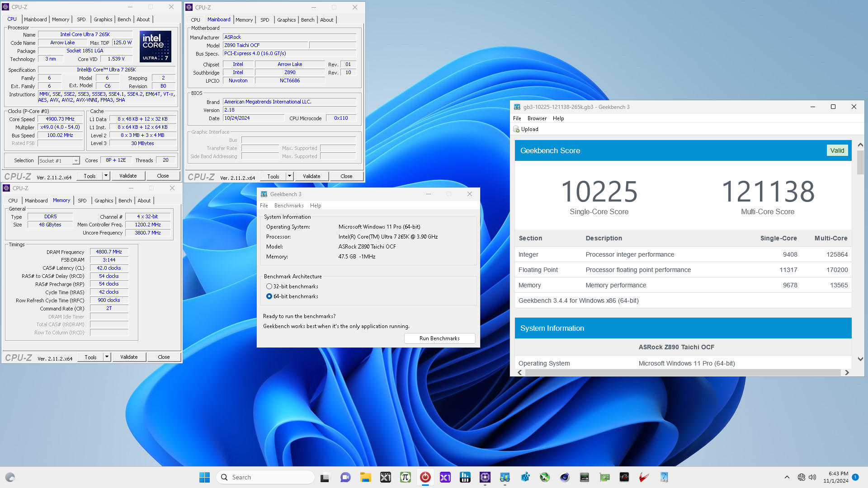This screenshot has height=488, width=868.
Task: Open the Benchmarks menu in Geekbench 3
Action: pos(289,206)
